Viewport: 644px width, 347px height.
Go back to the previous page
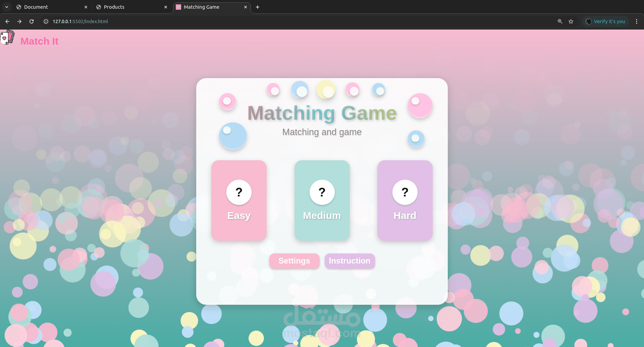point(7,21)
